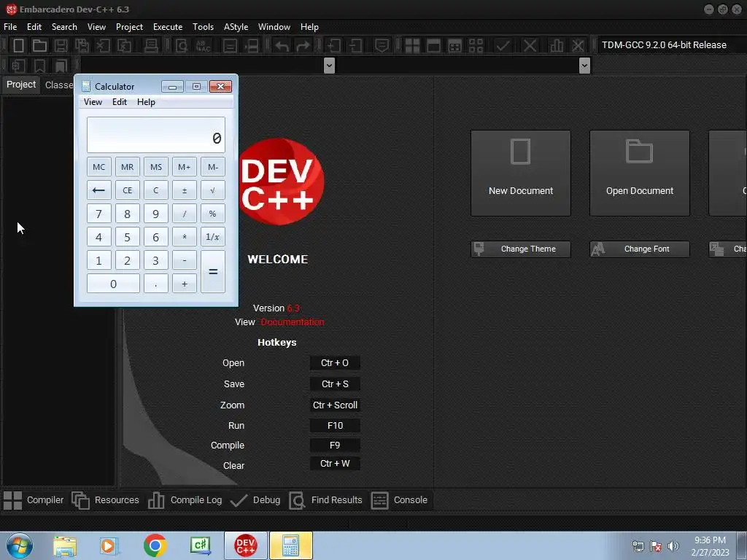
Task: Switch to the Project tab
Action: click(21, 85)
